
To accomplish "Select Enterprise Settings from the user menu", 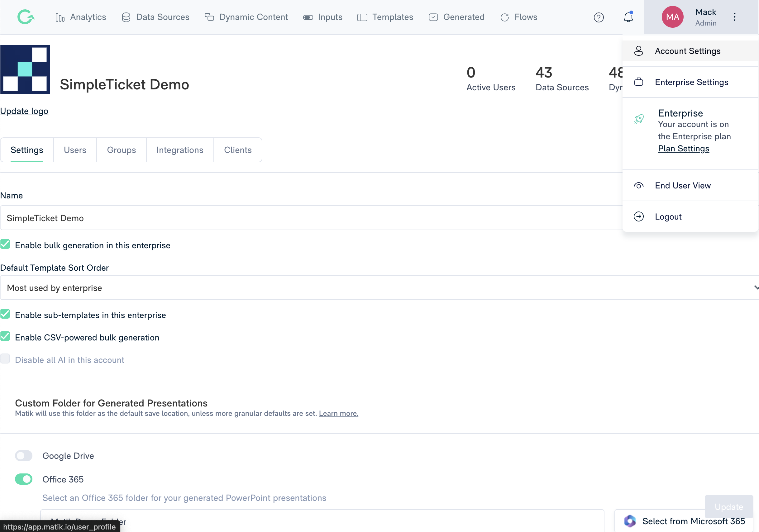I will pos(691,82).
